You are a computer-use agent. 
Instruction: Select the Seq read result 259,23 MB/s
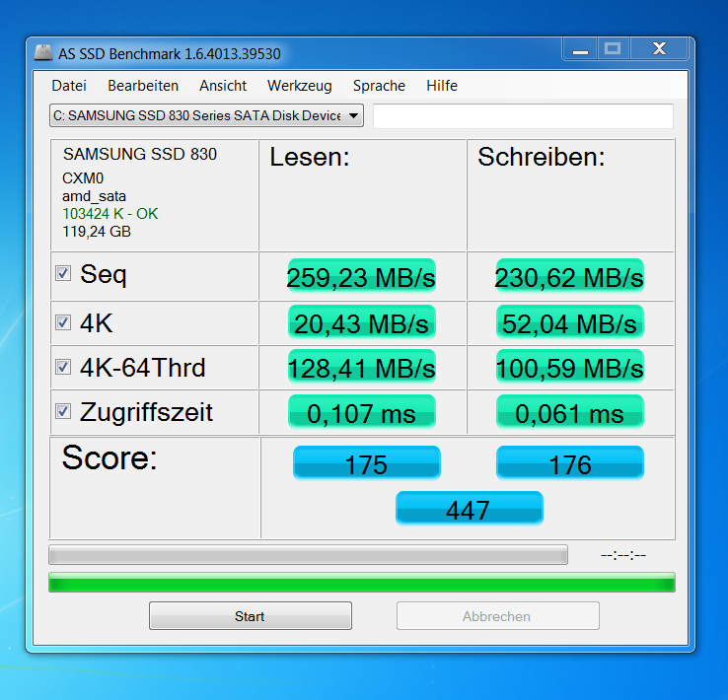pos(362,276)
